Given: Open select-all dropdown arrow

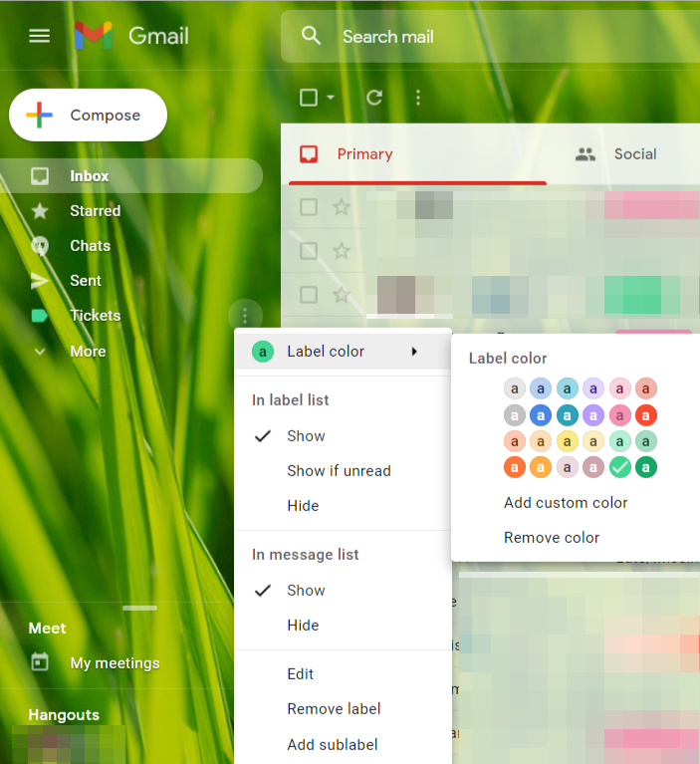Looking at the screenshot, I should (x=331, y=98).
